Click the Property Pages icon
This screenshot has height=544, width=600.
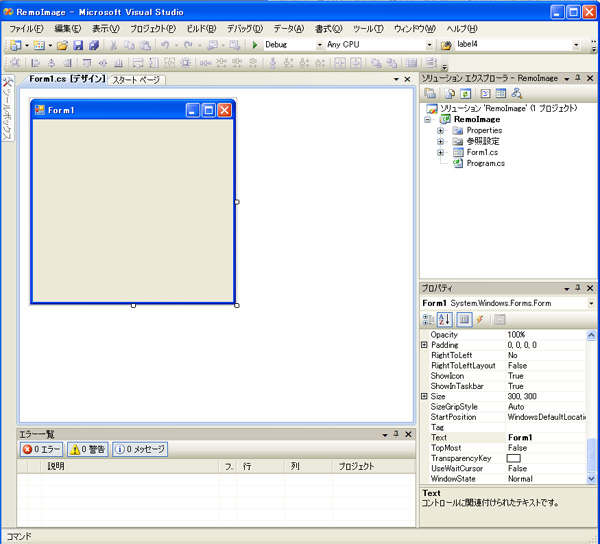click(x=500, y=319)
